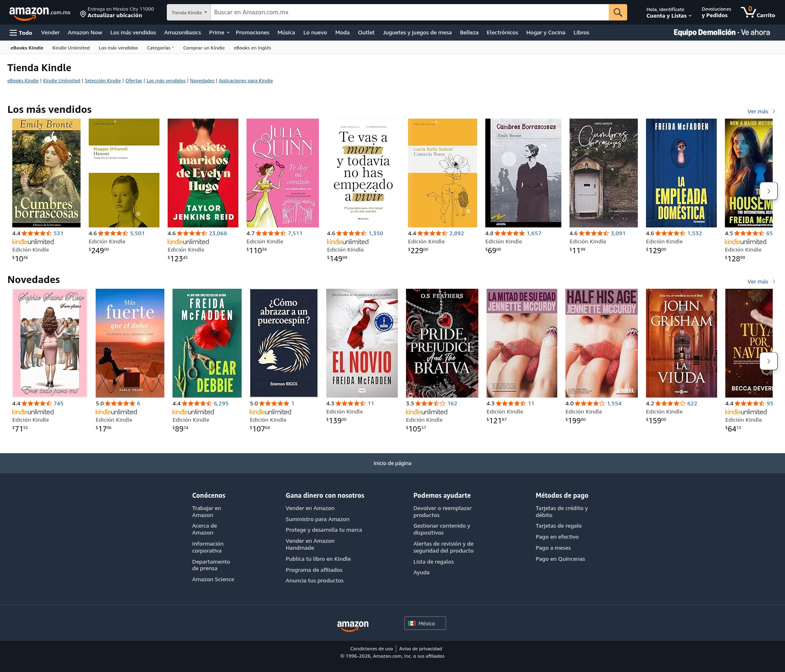Click Condiciones de uso link
Screen dimensions: 785x672
point(371,649)
